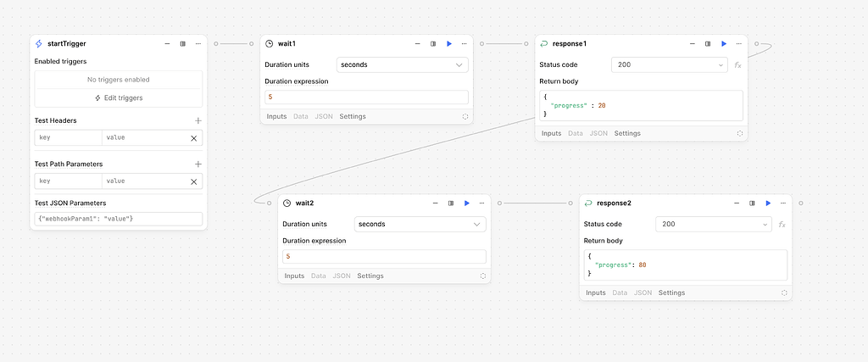Click the No triggers enabled text
Image resolution: width=868 pixels, height=362 pixels.
[119, 80]
